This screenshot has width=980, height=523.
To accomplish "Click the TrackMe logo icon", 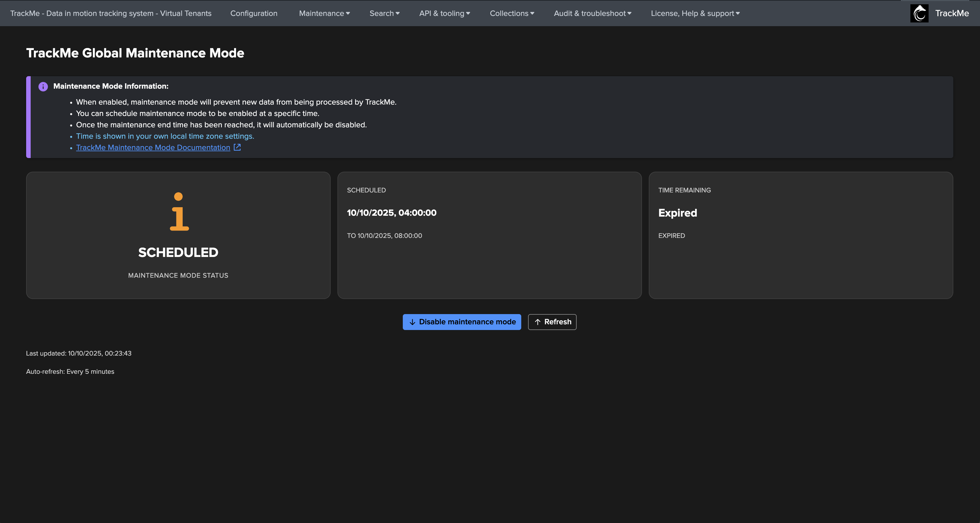I will tap(919, 13).
